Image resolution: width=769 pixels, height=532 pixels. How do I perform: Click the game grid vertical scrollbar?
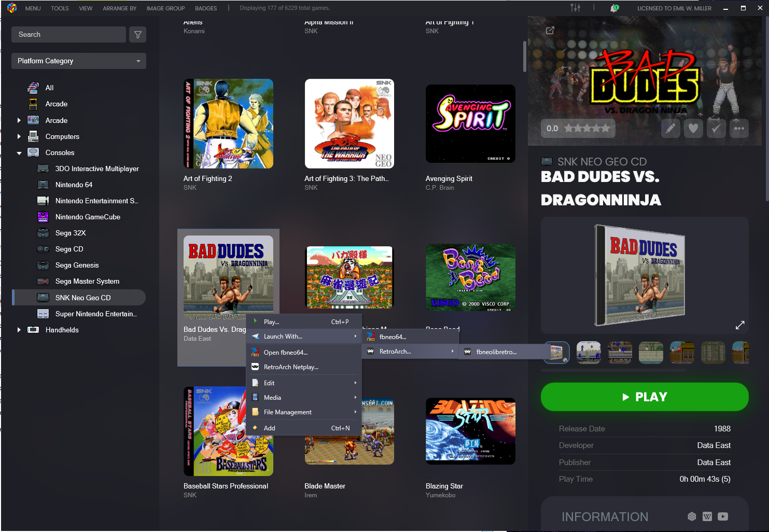524,57
